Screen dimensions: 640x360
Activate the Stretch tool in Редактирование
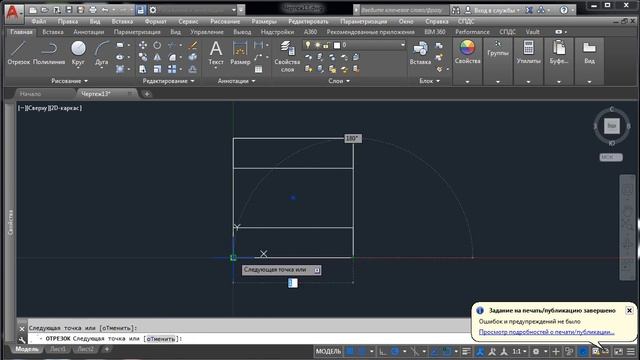[x=142, y=69]
